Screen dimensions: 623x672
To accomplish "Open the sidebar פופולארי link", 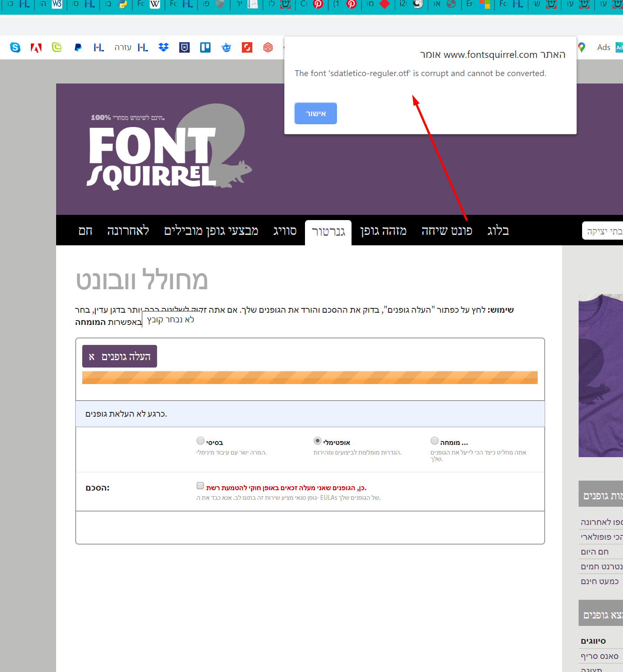I will pyautogui.click(x=602, y=537).
